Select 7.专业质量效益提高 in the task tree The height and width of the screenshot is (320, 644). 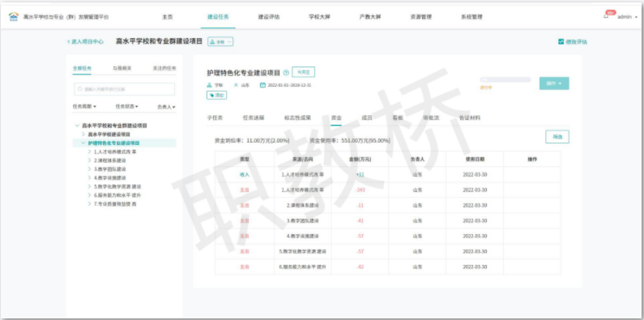pyautogui.click(x=115, y=204)
